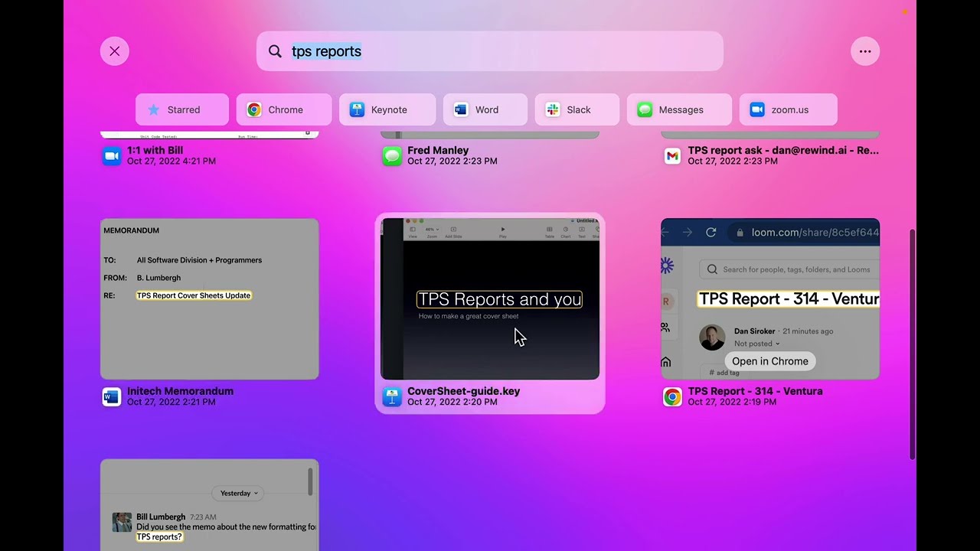Select the Chrome icon in the Chrome filter chip
Image resolution: width=980 pixels, height=551 pixels.
pyautogui.click(x=253, y=109)
